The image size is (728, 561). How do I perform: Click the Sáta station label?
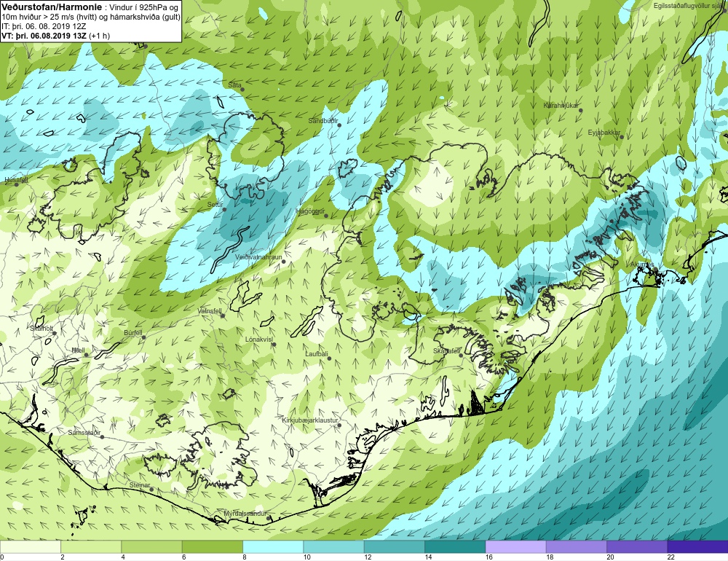tap(234, 85)
